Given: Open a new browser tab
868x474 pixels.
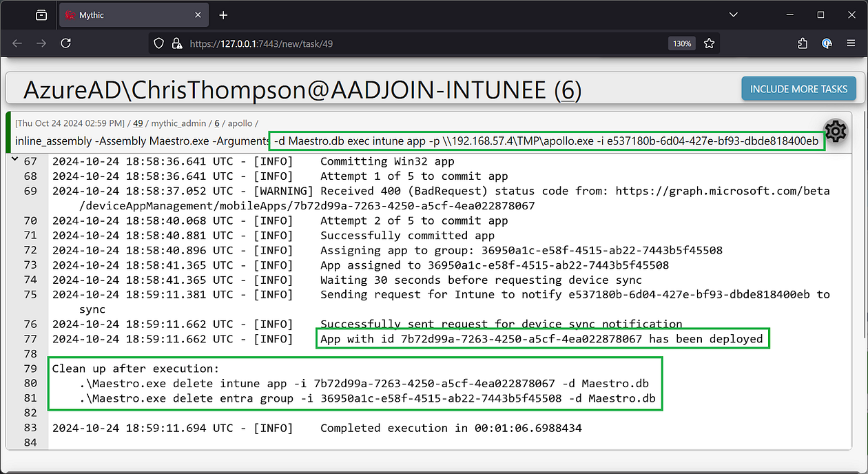Looking at the screenshot, I should (223, 15).
